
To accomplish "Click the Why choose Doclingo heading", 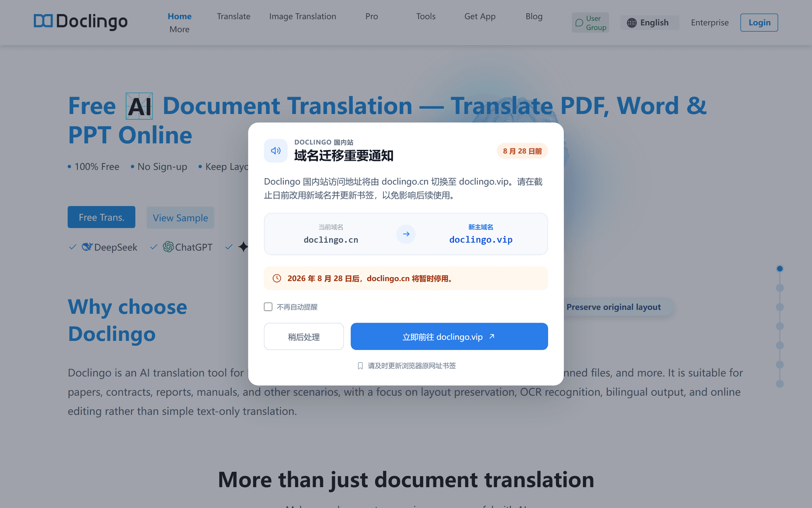I will (x=127, y=320).
